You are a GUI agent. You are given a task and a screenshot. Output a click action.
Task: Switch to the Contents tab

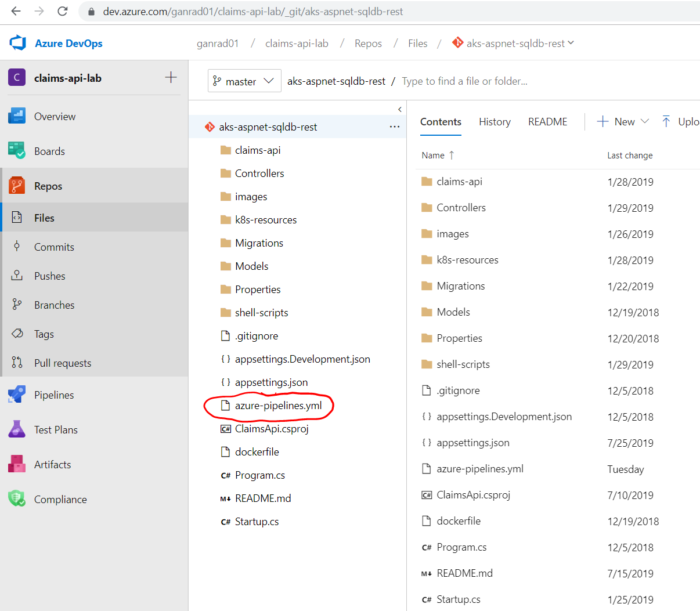tap(441, 122)
